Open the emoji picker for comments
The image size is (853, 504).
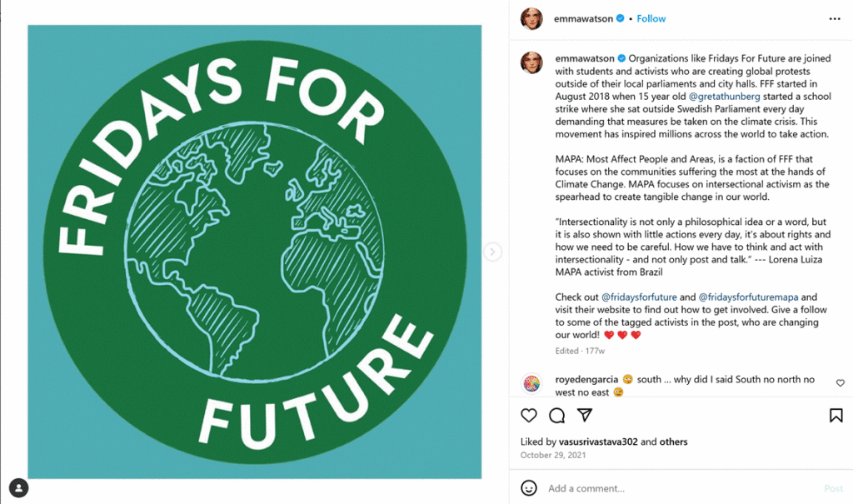tap(528, 488)
